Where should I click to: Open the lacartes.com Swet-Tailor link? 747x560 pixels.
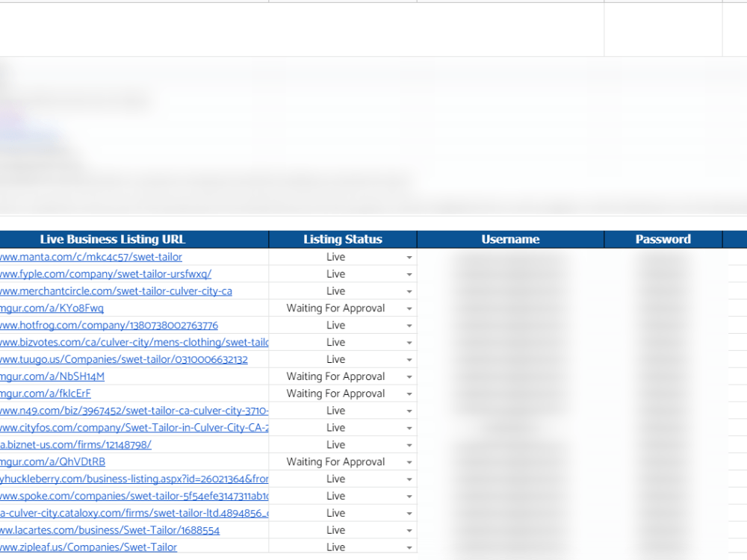click(110, 530)
